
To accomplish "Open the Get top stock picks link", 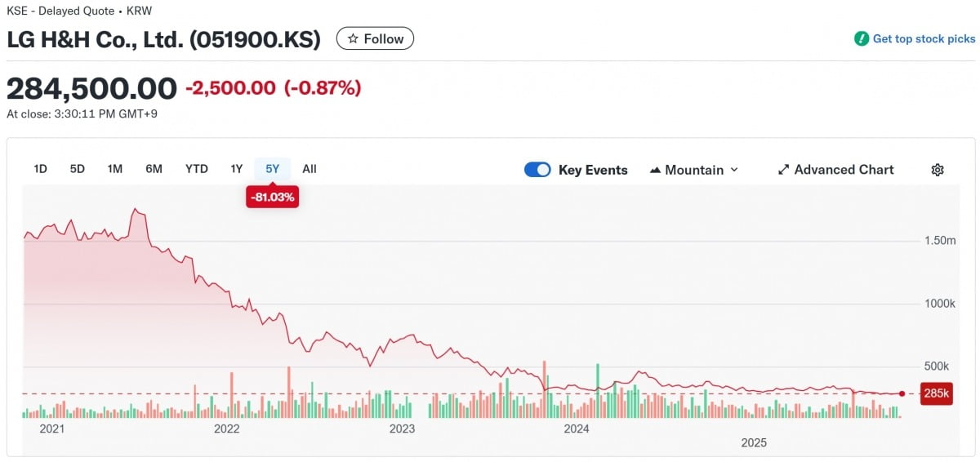I will pos(924,38).
